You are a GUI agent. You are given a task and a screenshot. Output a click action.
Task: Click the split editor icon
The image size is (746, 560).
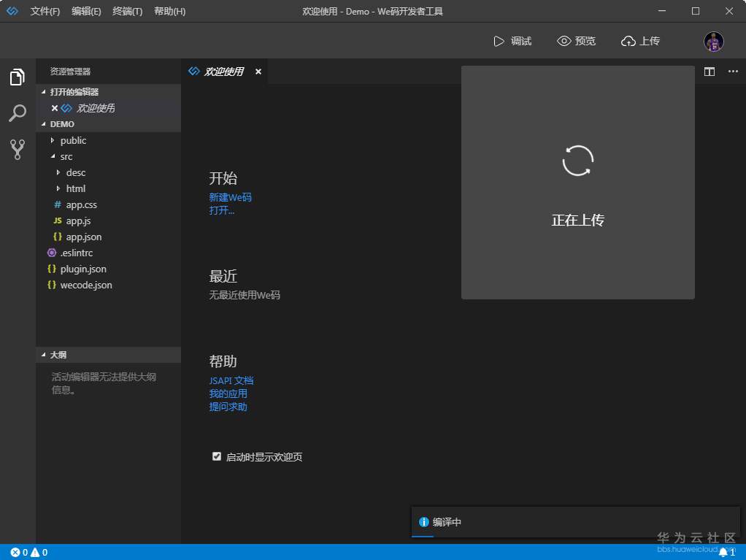[x=710, y=72]
